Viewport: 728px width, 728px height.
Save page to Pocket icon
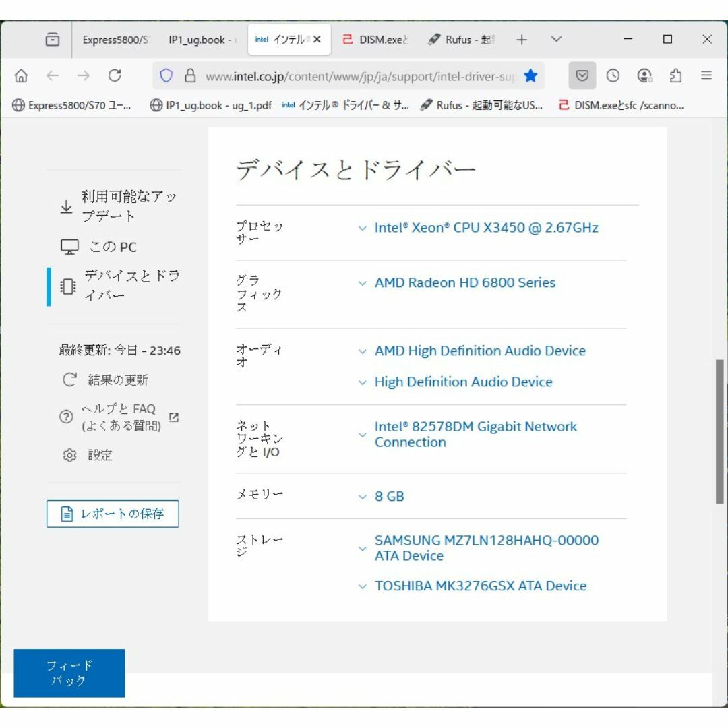point(582,75)
